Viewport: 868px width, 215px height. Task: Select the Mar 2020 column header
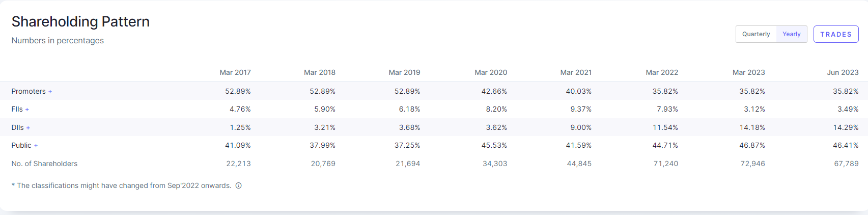point(491,72)
